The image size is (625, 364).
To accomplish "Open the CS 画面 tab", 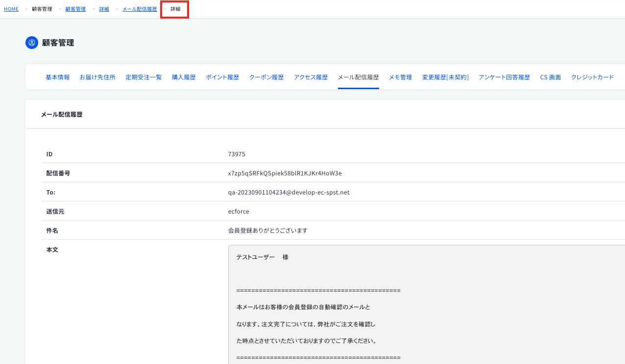I will [x=551, y=77].
